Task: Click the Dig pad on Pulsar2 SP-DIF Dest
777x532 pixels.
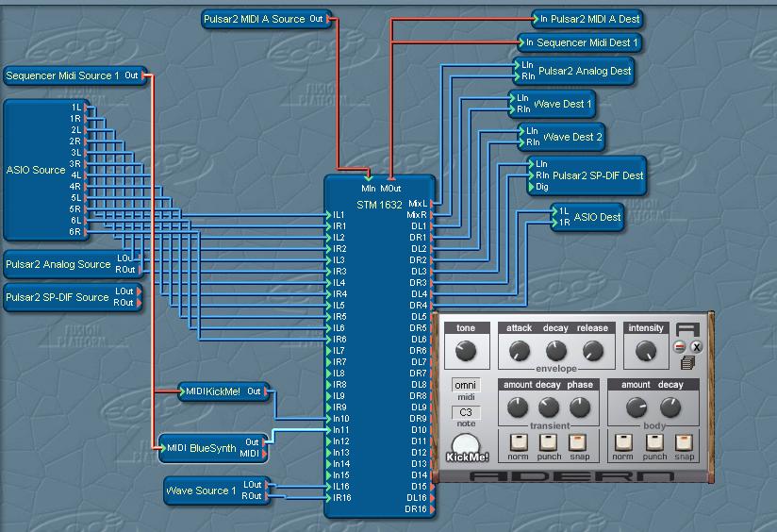Action: [531, 187]
